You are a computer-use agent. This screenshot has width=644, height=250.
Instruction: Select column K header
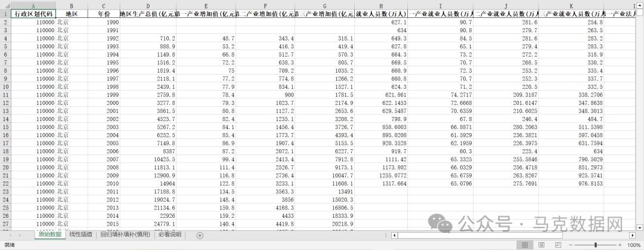(x=571, y=5)
